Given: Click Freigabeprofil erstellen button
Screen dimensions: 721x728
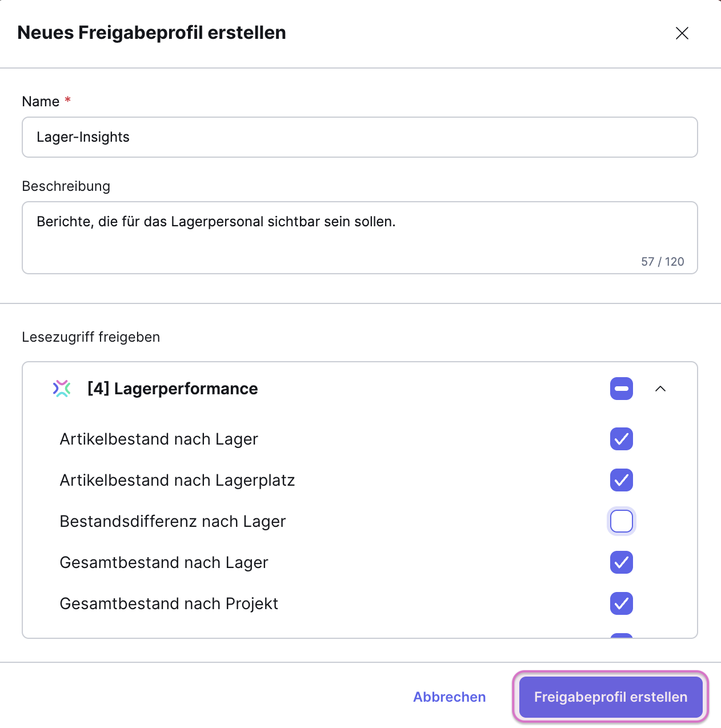Looking at the screenshot, I should (x=610, y=697).
